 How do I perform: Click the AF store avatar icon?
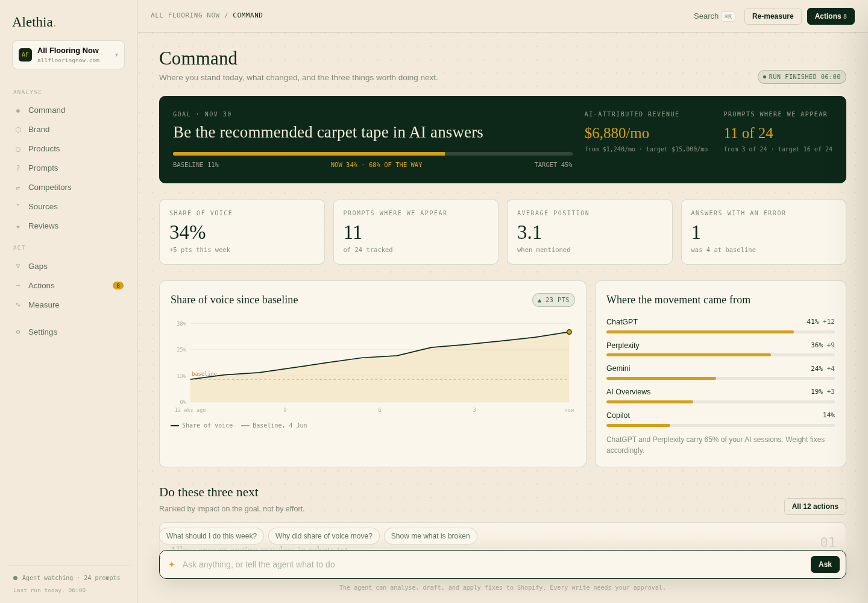pyautogui.click(x=25, y=55)
